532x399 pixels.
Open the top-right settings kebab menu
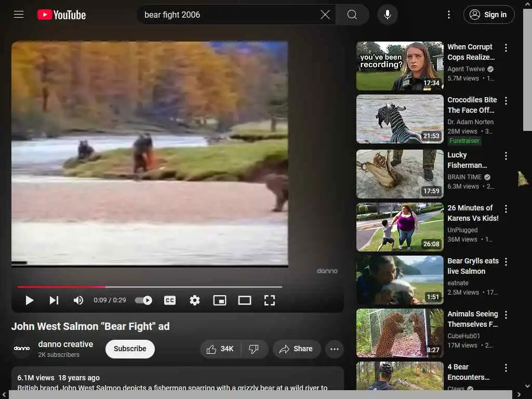pyautogui.click(x=448, y=15)
